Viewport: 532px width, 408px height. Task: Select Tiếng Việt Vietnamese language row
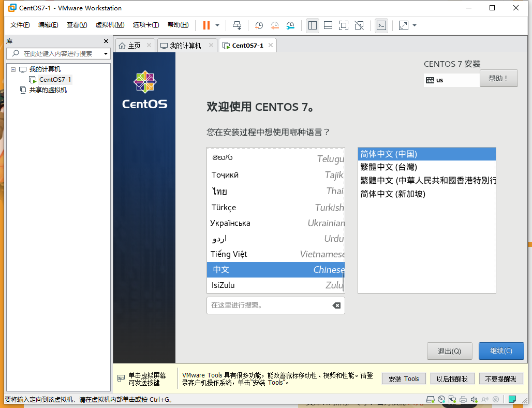coord(275,254)
